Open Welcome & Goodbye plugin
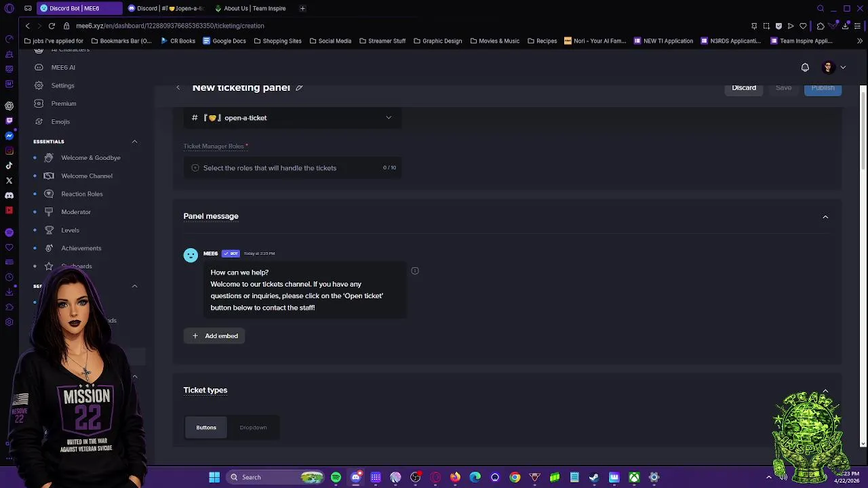The image size is (868, 488). [90, 158]
